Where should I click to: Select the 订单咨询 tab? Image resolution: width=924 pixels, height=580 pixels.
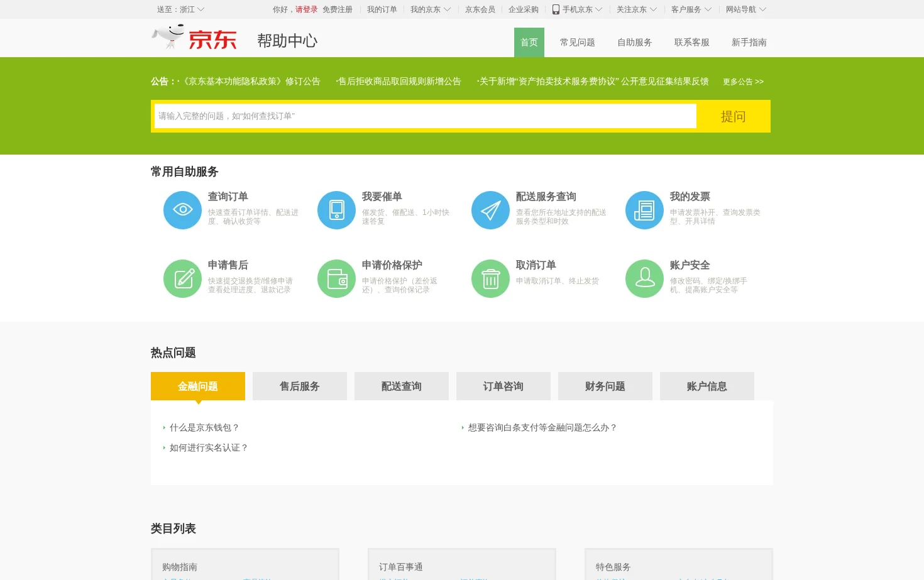click(x=503, y=386)
